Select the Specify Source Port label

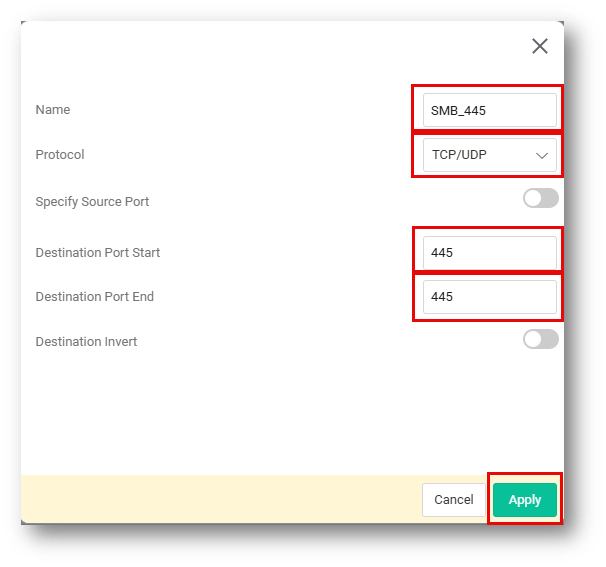coord(92,202)
